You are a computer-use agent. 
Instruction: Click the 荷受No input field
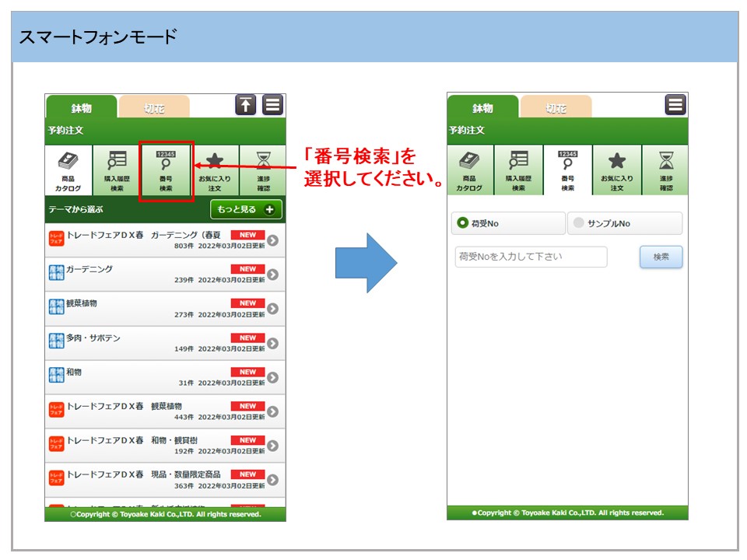tap(531, 257)
